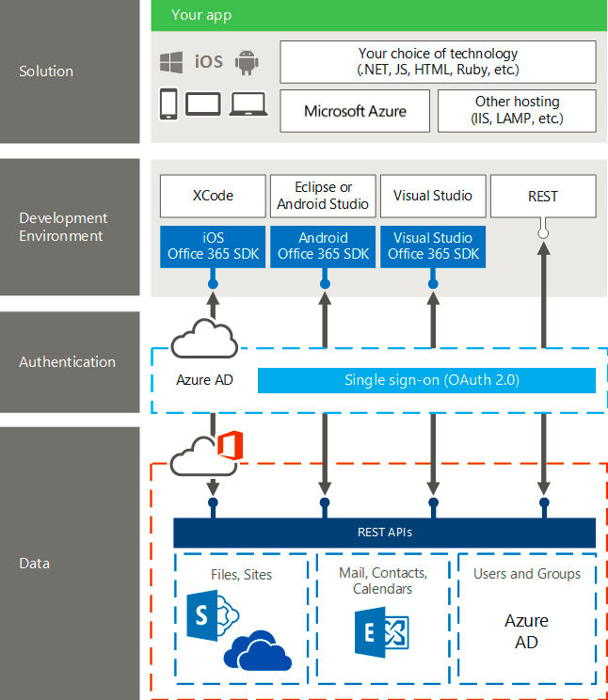608x700 pixels.
Task: Select the Visual Studio Office 365 SDK box
Action: pos(433,247)
